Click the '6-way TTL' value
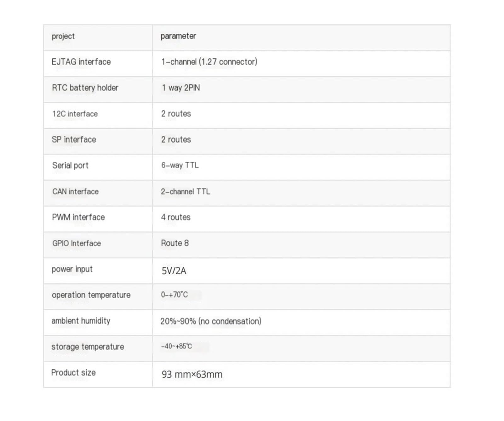Image resolution: width=504 pixels, height=421 pixels. click(x=180, y=165)
